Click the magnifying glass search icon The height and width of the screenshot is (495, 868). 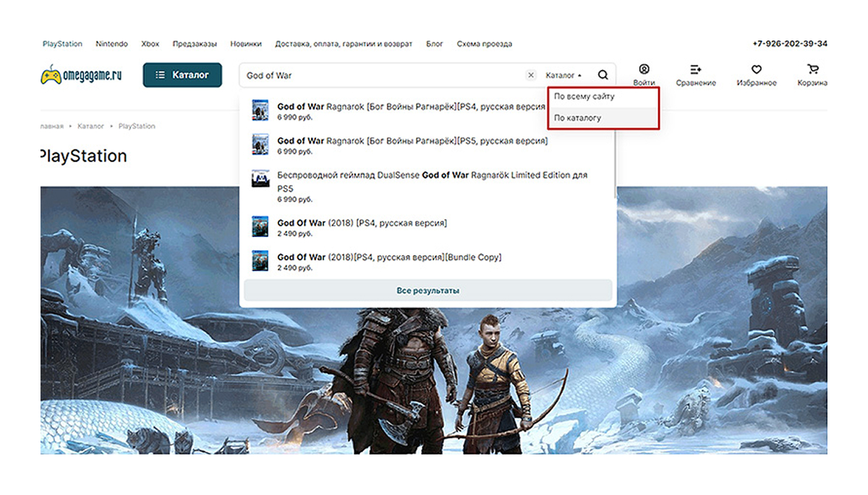click(x=603, y=75)
